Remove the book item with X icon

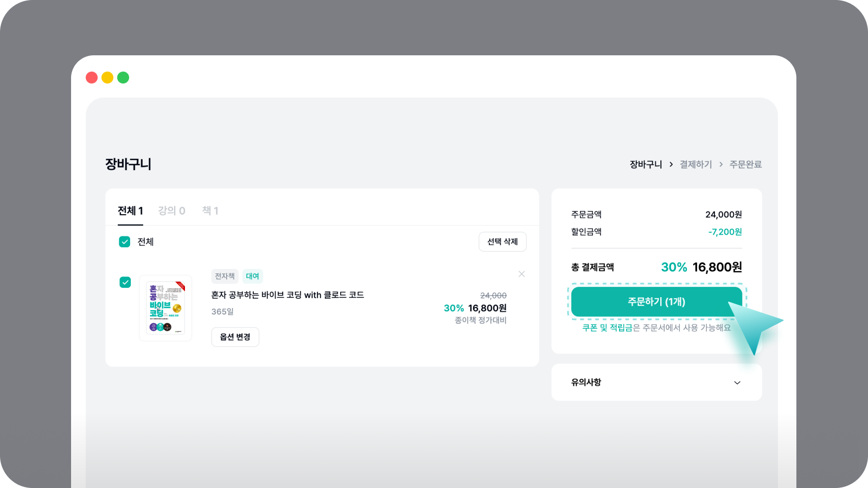point(521,274)
